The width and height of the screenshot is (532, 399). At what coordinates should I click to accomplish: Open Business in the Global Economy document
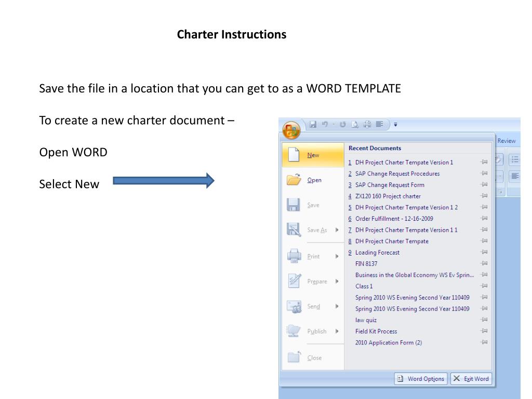pos(415,275)
